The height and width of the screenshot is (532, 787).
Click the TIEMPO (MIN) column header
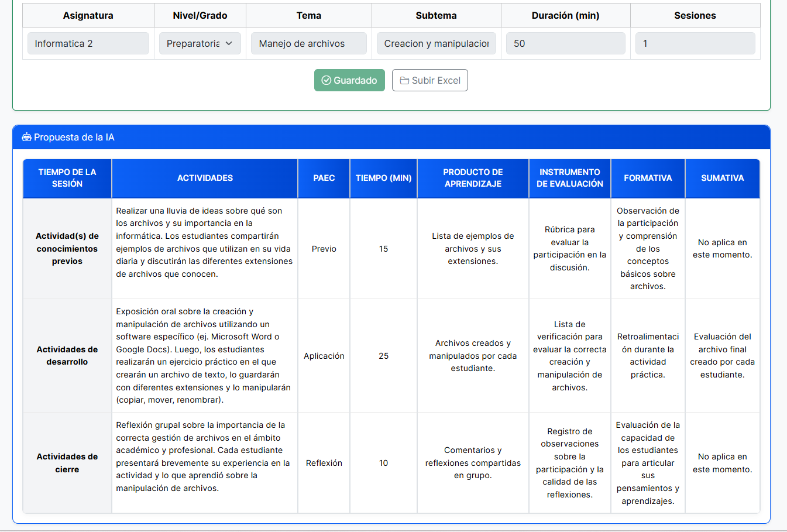(x=383, y=179)
